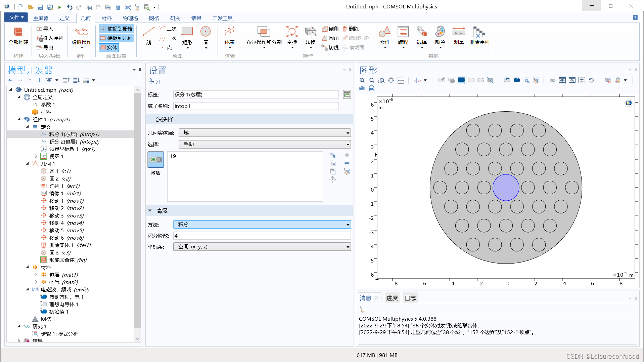The height and width of the screenshot is (362, 644).
Task: Toggle 捕捉到栅格 snap to grid
Action: coord(117,29)
